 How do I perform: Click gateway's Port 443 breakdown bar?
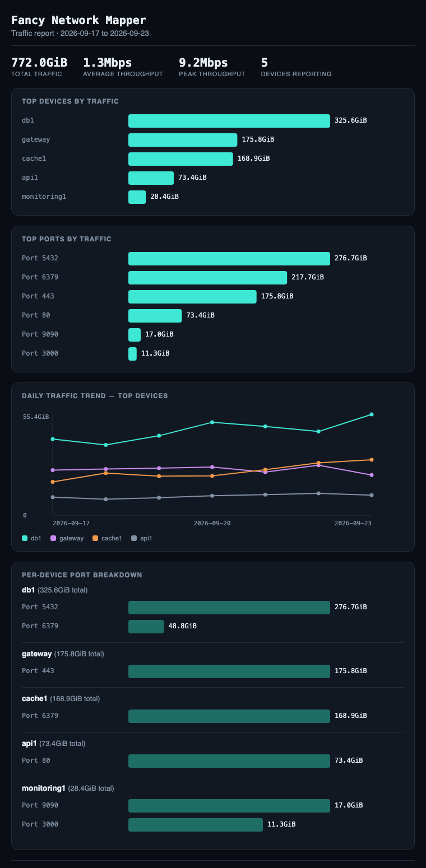pos(229,671)
